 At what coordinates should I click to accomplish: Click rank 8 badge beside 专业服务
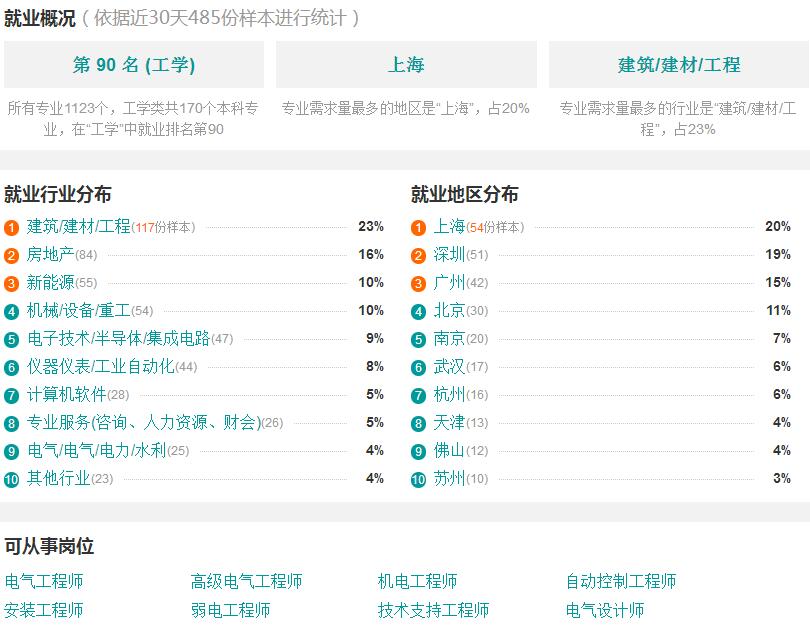[11, 424]
